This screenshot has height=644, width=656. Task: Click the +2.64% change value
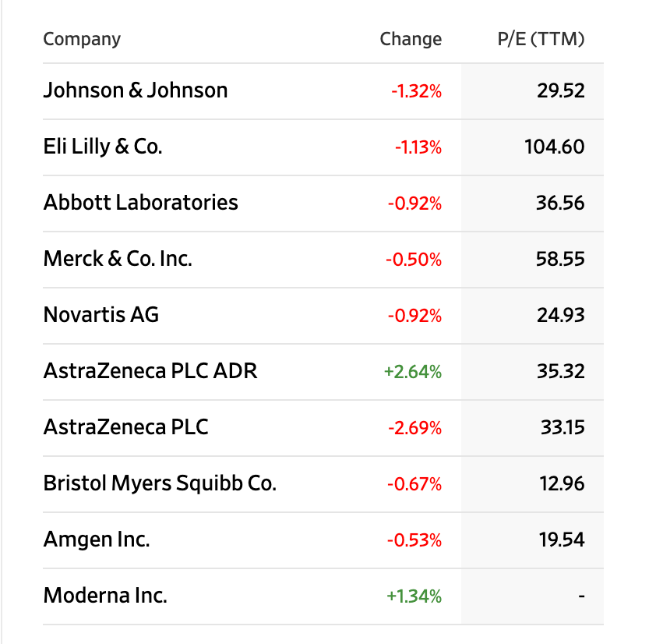[x=413, y=372]
